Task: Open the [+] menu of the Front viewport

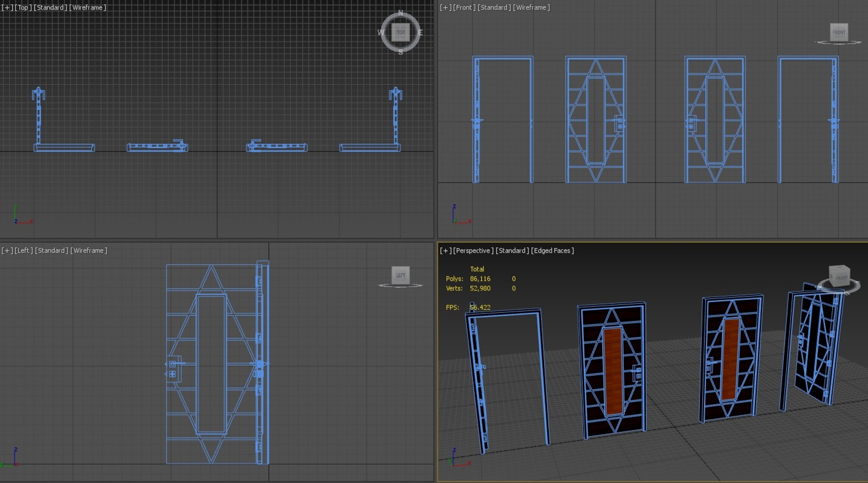Action: pos(446,8)
